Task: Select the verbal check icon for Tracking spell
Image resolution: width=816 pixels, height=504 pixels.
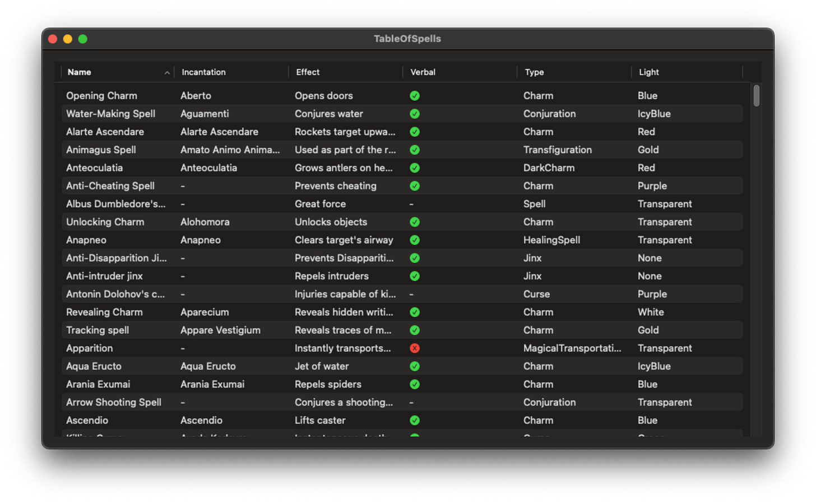Action: (x=415, y=330)
